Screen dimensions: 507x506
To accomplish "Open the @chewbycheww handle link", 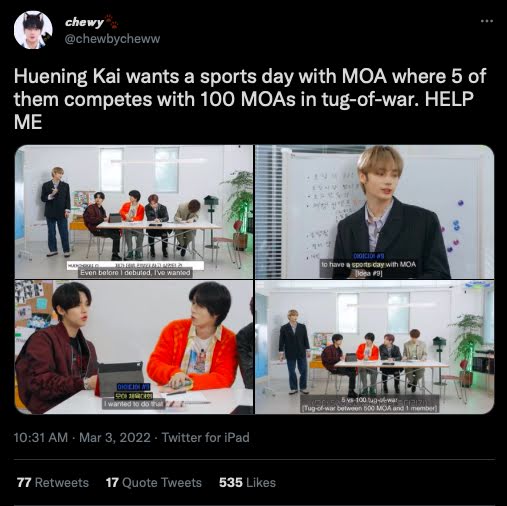I will [x=112, y=39].
